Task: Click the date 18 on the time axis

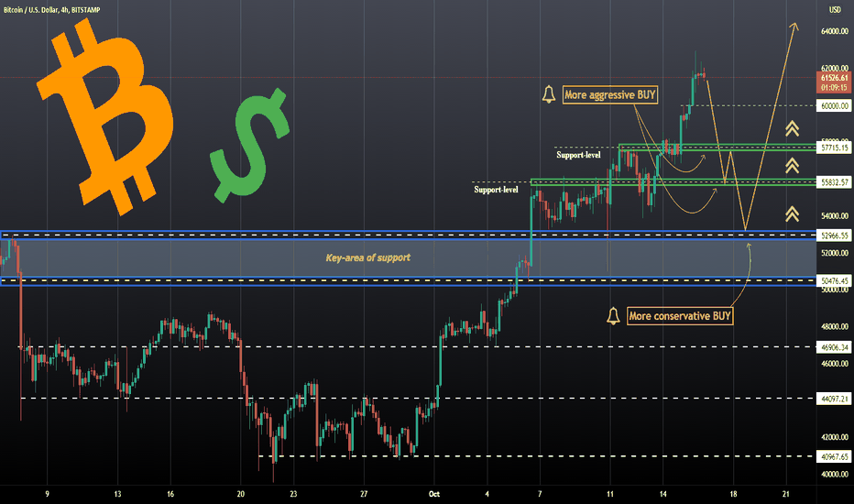Action: [733, 494]
